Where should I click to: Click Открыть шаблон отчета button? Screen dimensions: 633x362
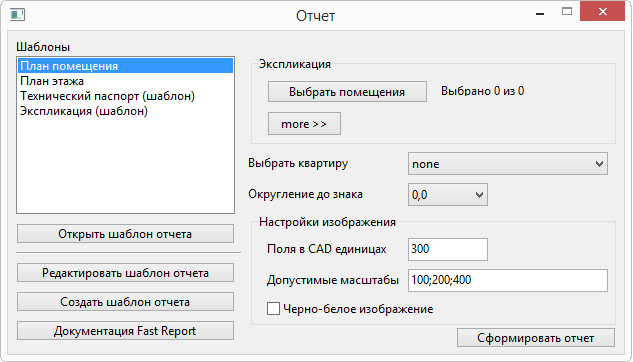pyautogui.click(x=125, y=234)
